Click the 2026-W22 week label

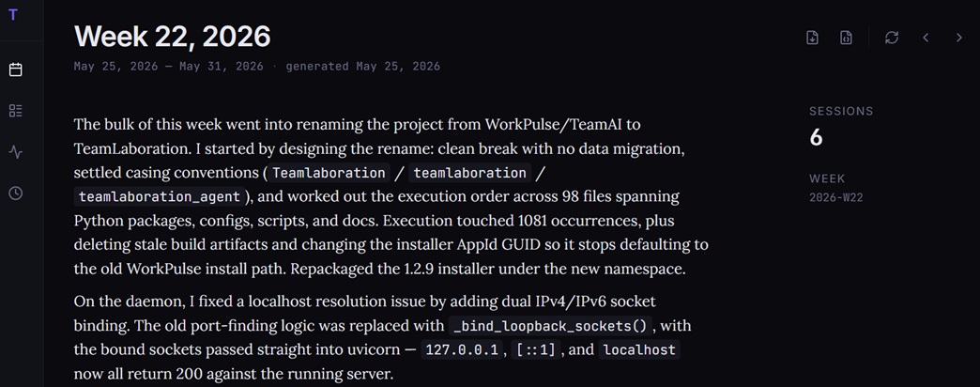click(x=836, y=197)
